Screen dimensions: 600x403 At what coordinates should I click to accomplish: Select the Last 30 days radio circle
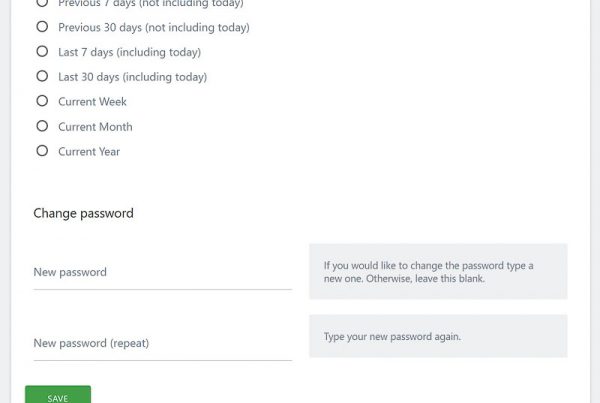(42, 76)
